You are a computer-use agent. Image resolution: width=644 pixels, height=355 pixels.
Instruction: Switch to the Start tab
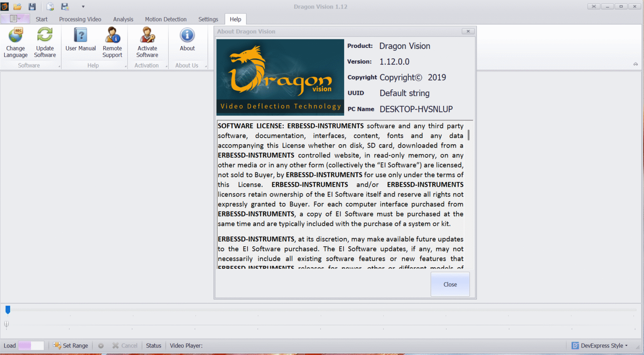pos(42,19)
